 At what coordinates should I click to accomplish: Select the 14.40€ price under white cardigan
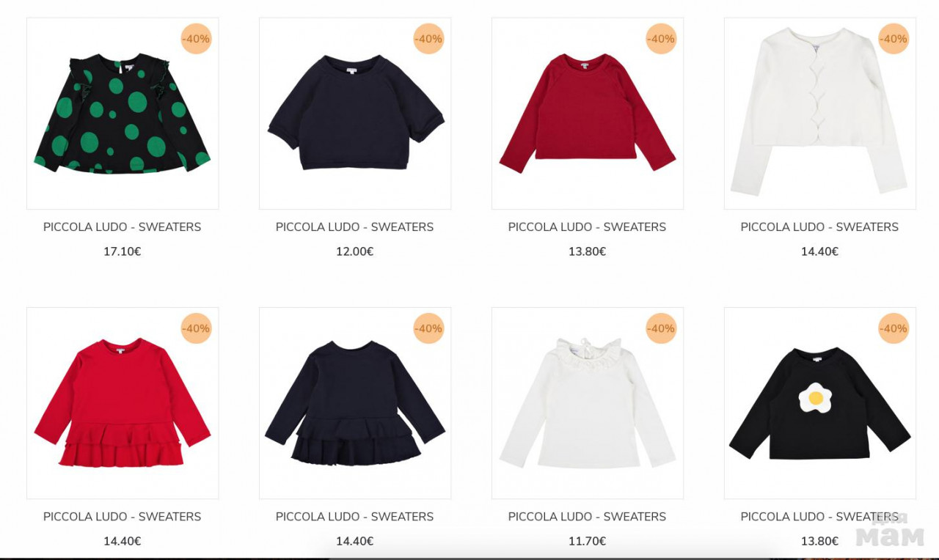click(820, 251)
